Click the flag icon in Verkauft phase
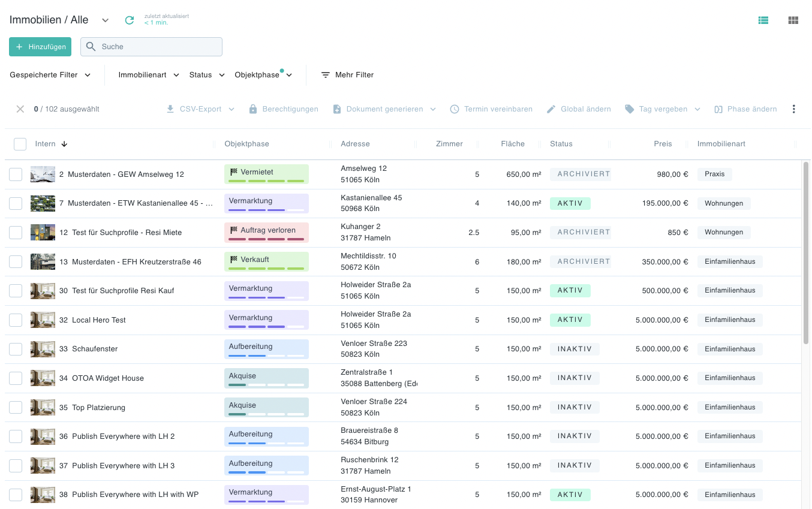Screen dimensions: 812x509 point(234,260)
